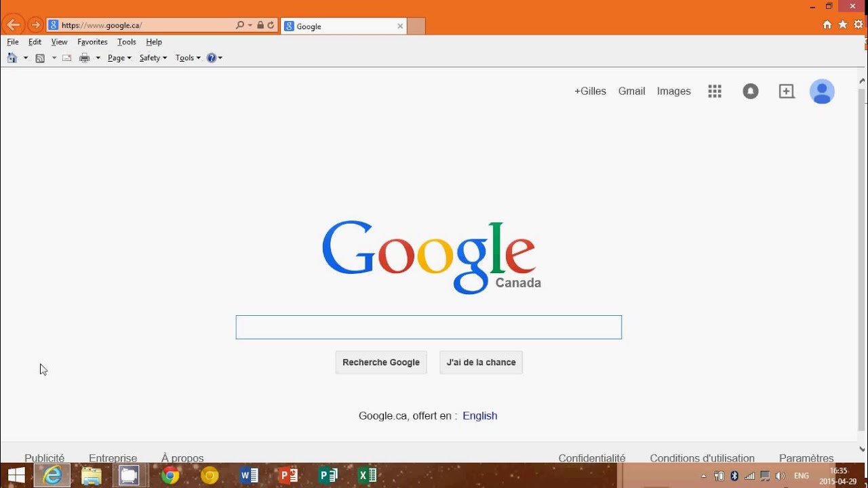
Task: Open the Windows Start button
Action: pyautogui.click(x=16, y=475)
